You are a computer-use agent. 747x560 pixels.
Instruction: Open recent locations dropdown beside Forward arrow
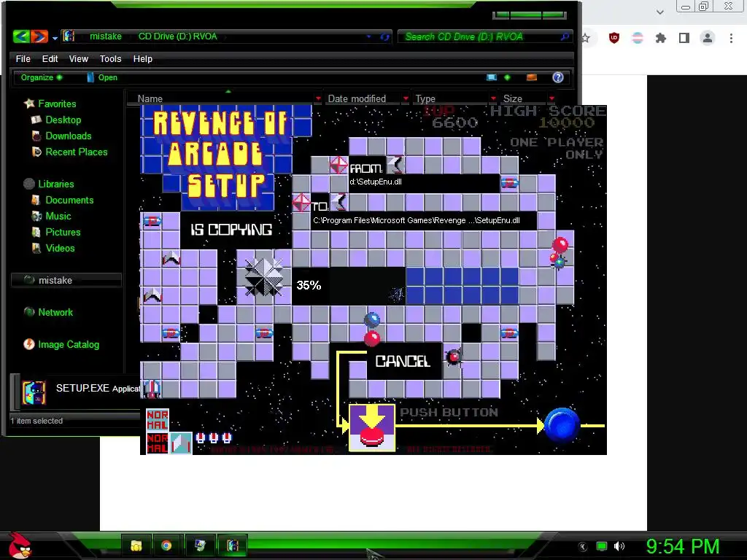[55, 38]
